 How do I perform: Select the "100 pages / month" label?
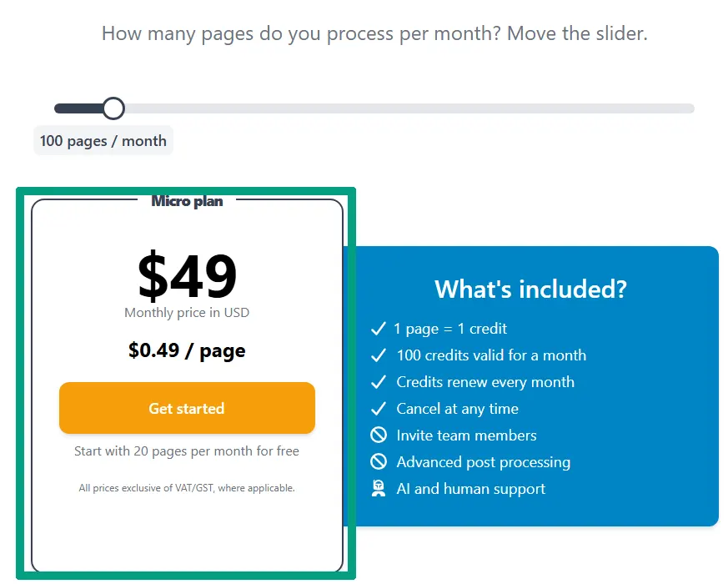pos(103,140)
